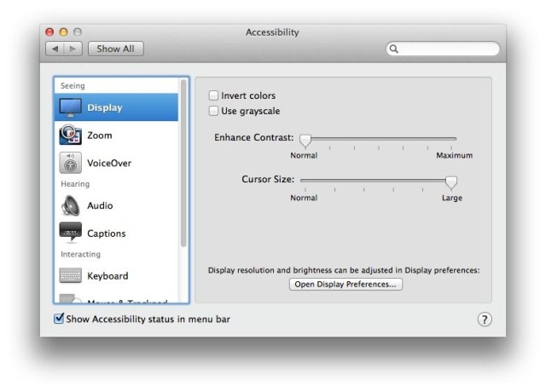Select Mouse & Trackpad item in sidebar
The width and height of the screenshot is (546, 392).
pyautogui.click(x=119, y=300)
